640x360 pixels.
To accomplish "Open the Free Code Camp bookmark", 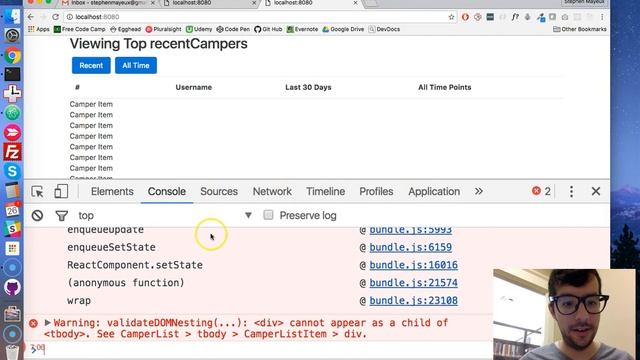I will tap(80, 29).
